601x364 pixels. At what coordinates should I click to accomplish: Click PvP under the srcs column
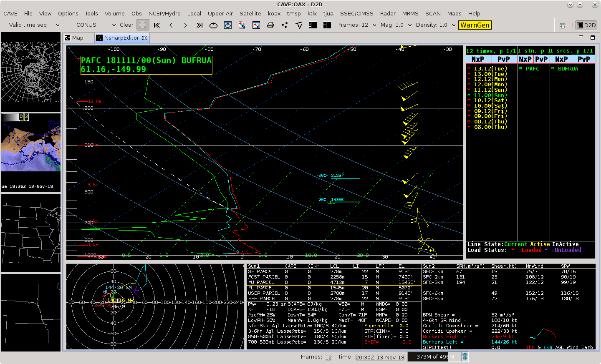tap(584, 59)
